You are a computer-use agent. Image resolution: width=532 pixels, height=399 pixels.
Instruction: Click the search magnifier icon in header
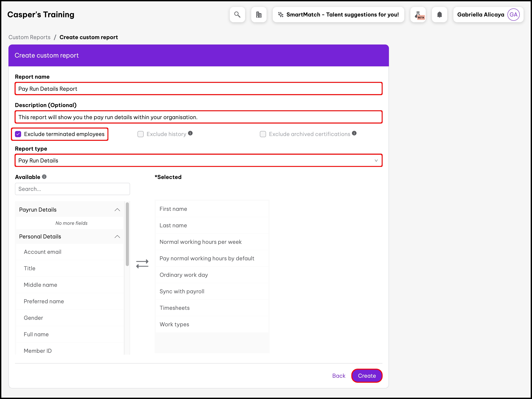[237, 15]
